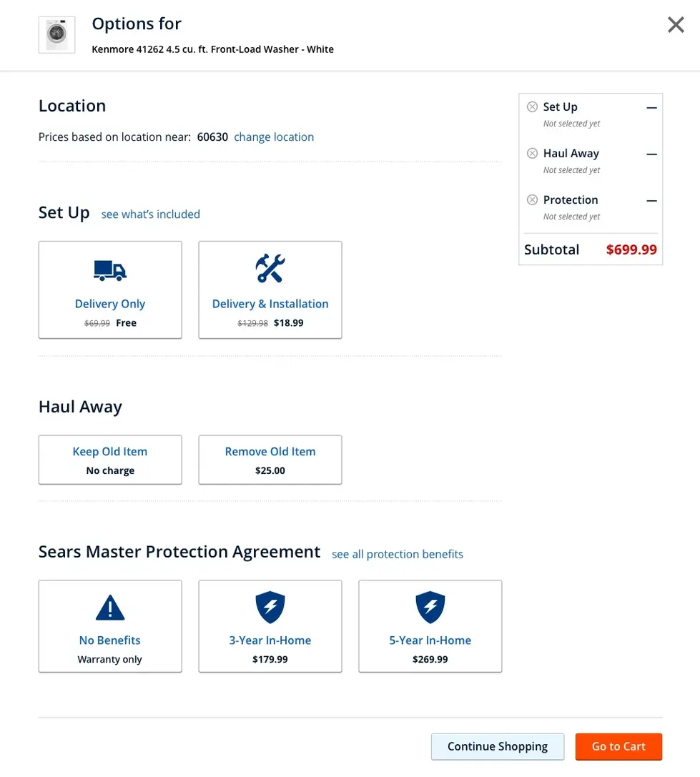Open see all protection benefits link
Image resolution: width=700 pixels, height=777 pixels.
(x=397, y=554)
